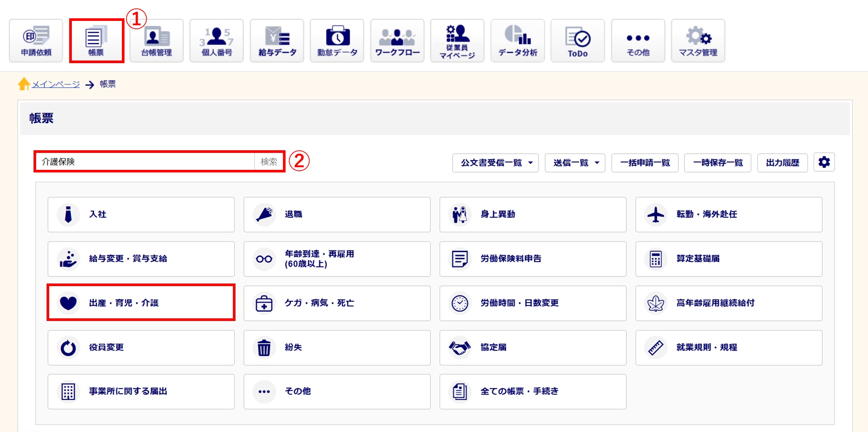
Task: Expand the 公文書受信一覧 dropdown
Action: coord(495,163)
